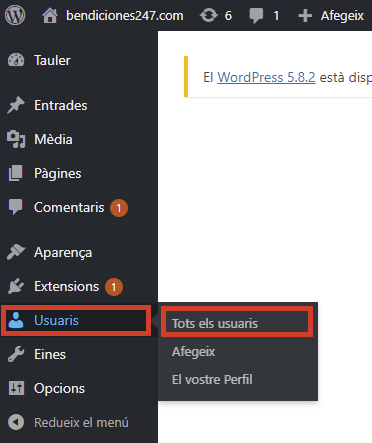Screen dimensions: 372x443
Task: Collapse sidebar with Redueix el menú
Action: pyautogui.click(x=79, y=422)
